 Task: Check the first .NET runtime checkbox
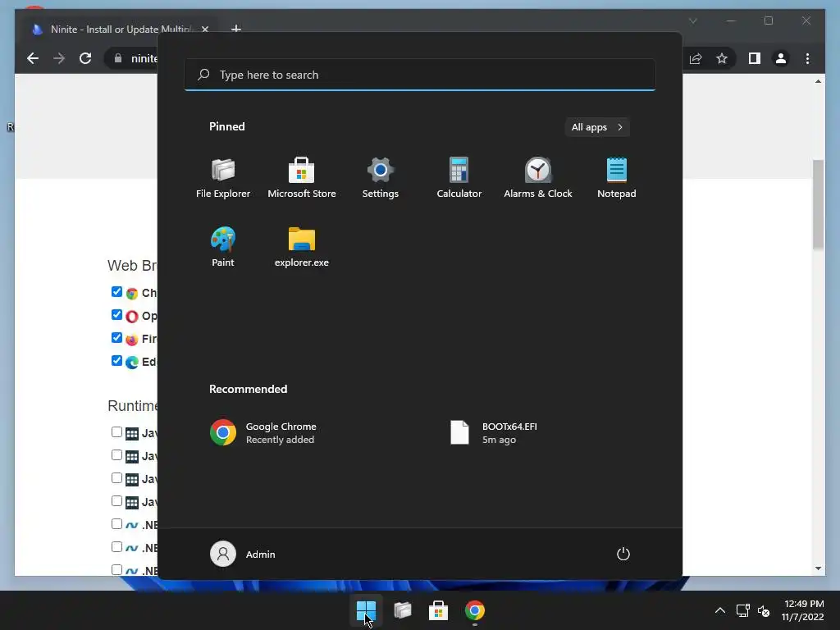click(116, 523)
